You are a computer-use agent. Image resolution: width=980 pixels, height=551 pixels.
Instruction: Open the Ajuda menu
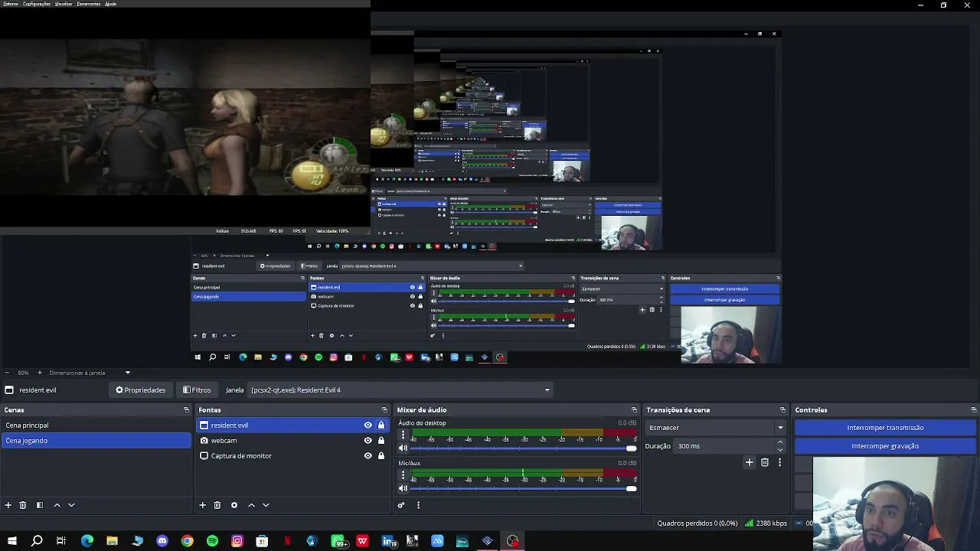click(110, 4)
